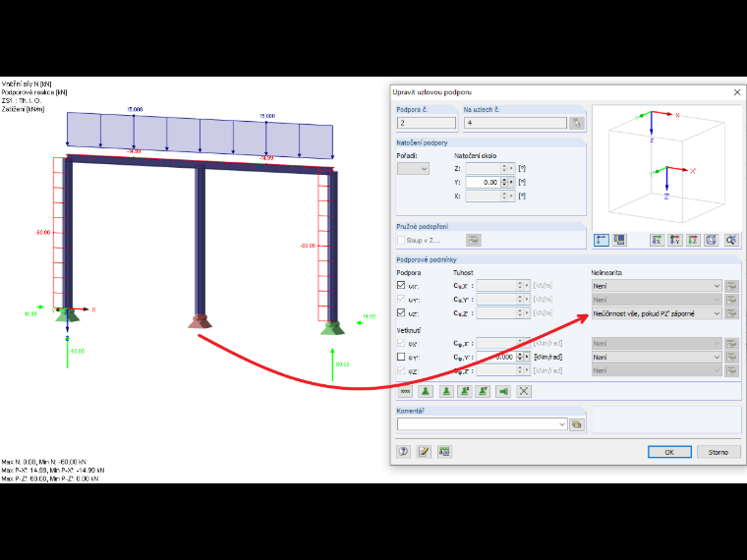Open the arrow menu beside Cφ,Y' stiffness field
This screenshot has width=747, height=560.
click(527, 357)
